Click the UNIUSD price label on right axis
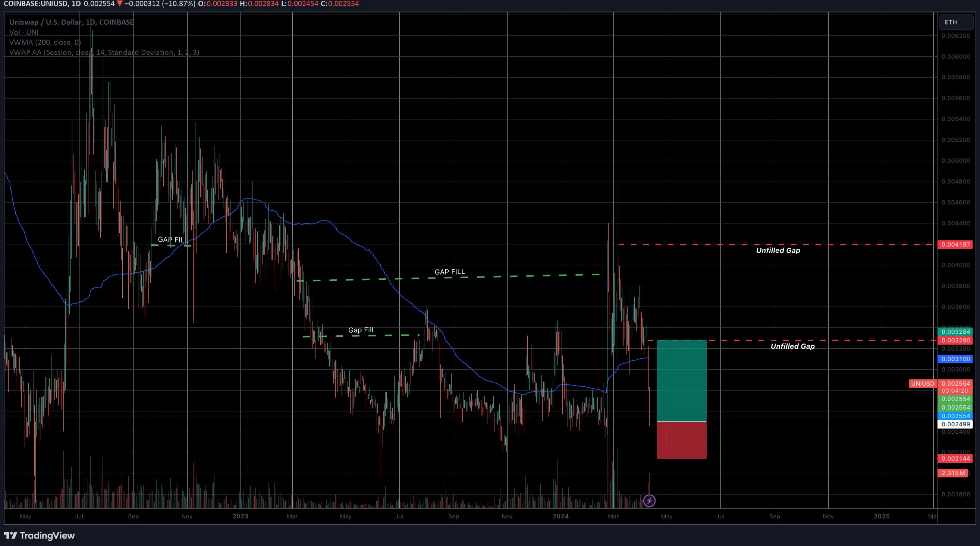The image size is (980, 546). point(922,383)
